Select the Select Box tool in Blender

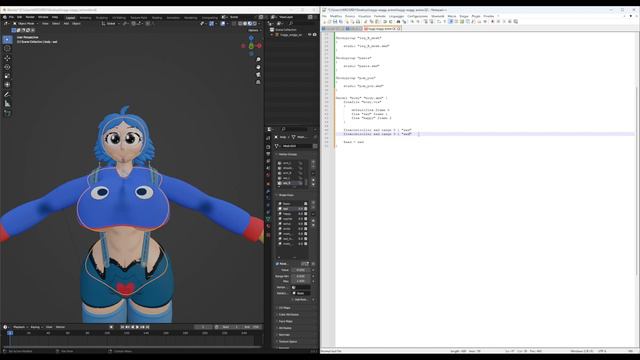7,40
